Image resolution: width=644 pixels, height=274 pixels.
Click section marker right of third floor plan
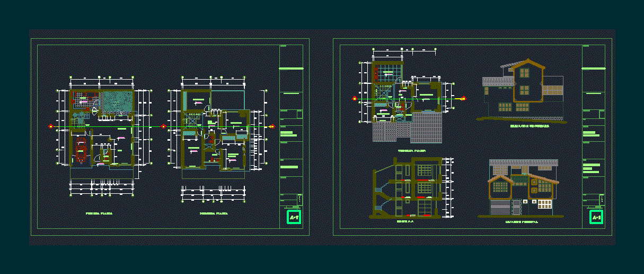pyautogui.click(x=463, y=98)
